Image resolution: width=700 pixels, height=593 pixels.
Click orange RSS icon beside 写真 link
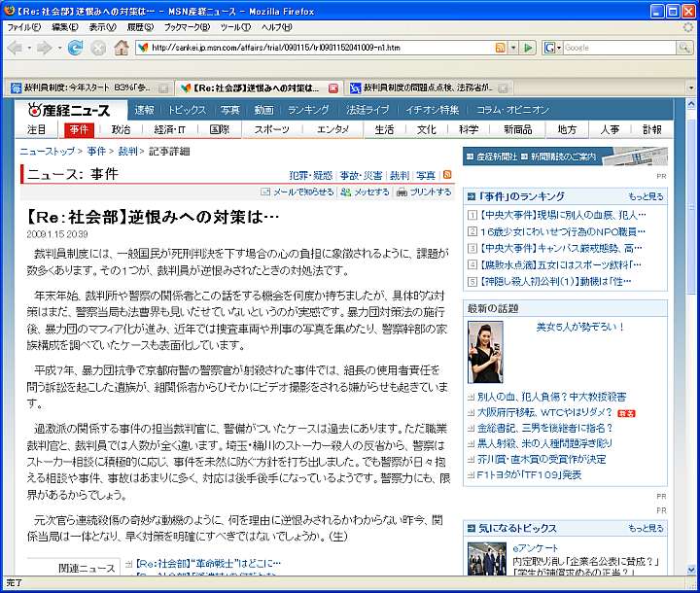pyautogui.click(x=447, y=175)
